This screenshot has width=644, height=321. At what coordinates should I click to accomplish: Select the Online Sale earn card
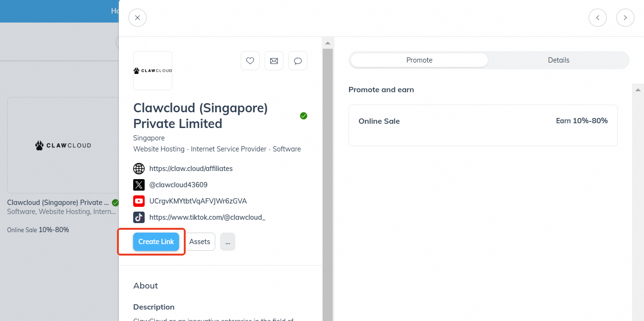[483, 125]
